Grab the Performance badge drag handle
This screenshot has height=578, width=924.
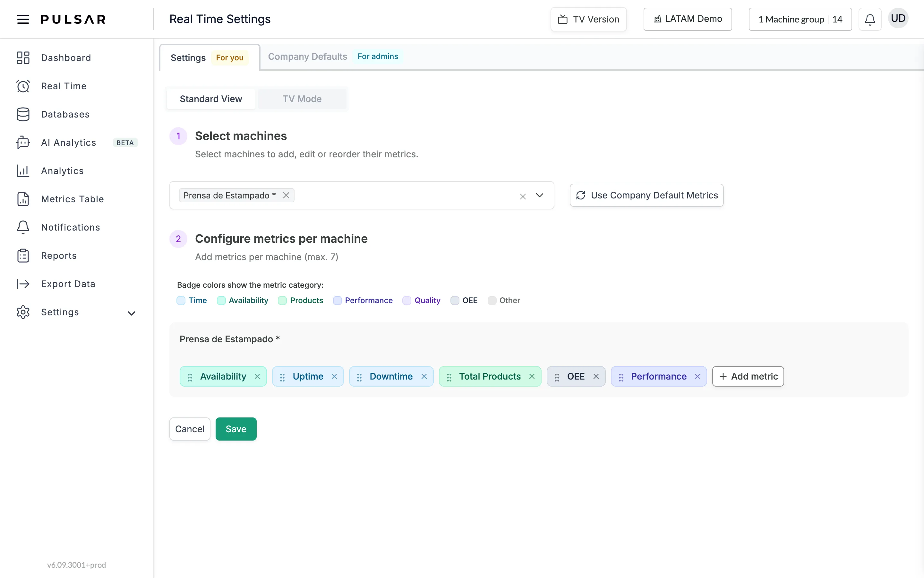(x=621, y=377)
